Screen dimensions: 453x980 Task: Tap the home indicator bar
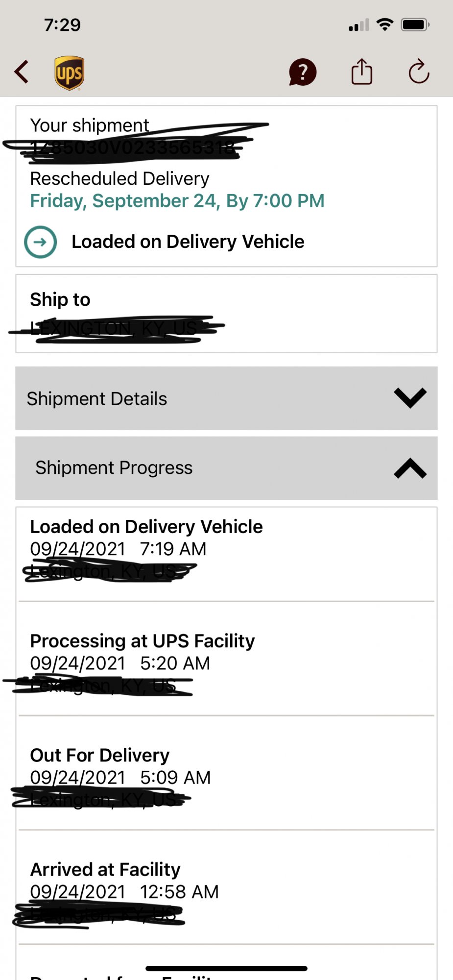point(226,968)
